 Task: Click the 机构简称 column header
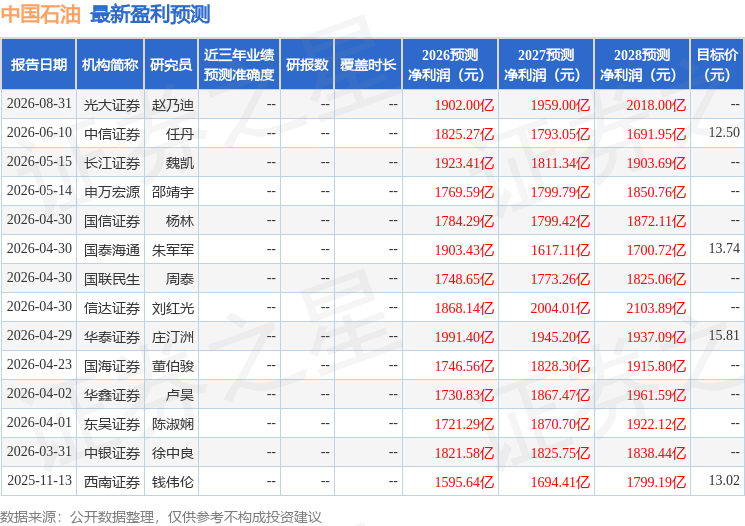110,65
